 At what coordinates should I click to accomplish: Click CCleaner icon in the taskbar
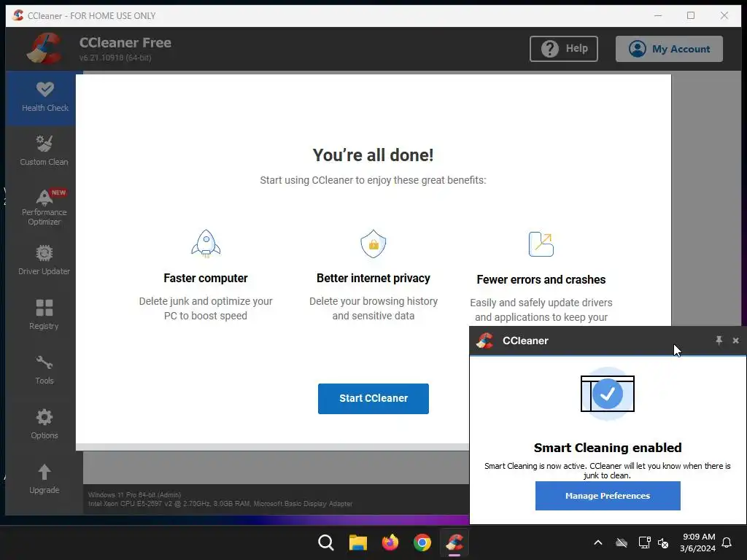point(454,542)
